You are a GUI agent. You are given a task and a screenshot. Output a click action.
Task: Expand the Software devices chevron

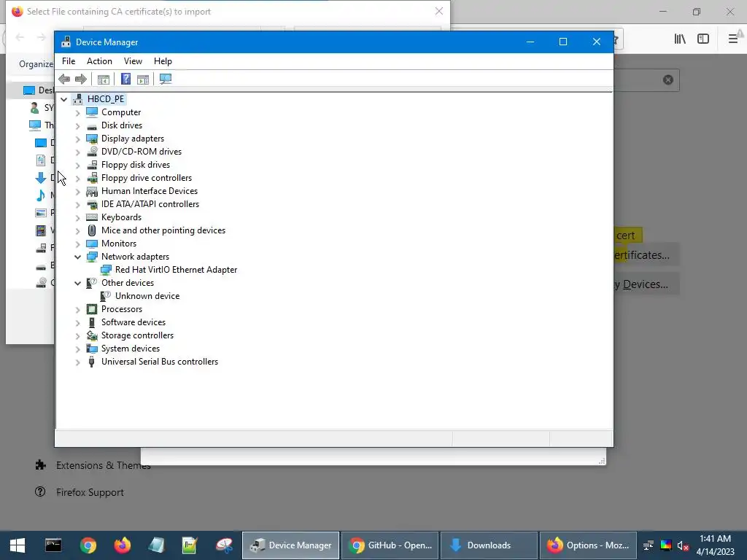tap(77, 323)
